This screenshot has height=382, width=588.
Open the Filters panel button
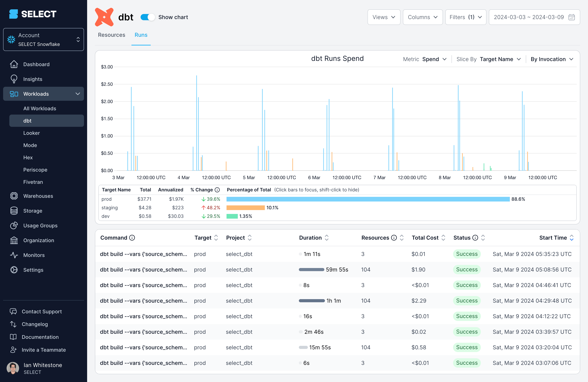[465, 17]
